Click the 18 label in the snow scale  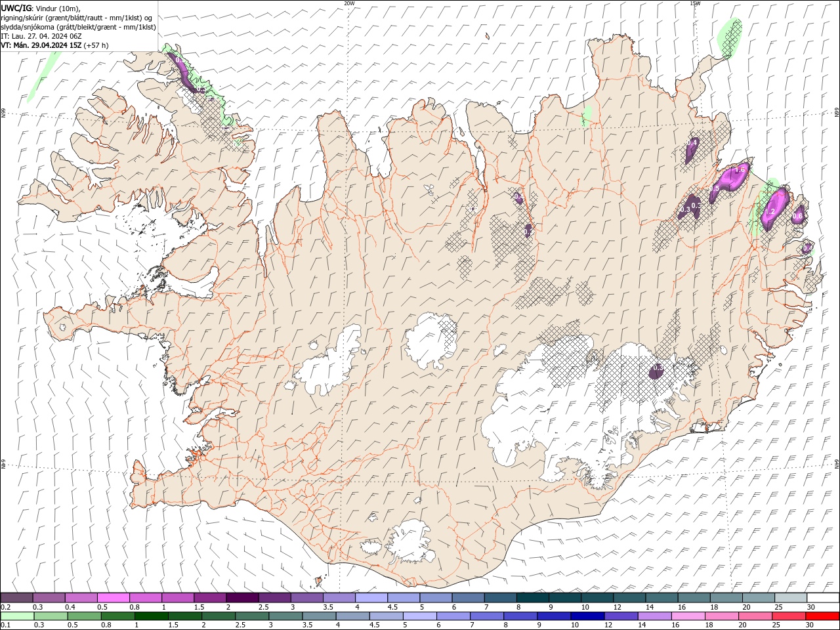715,607
